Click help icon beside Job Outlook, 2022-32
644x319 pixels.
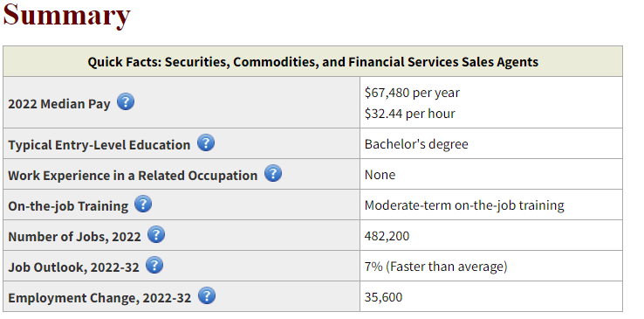point(154,265)
